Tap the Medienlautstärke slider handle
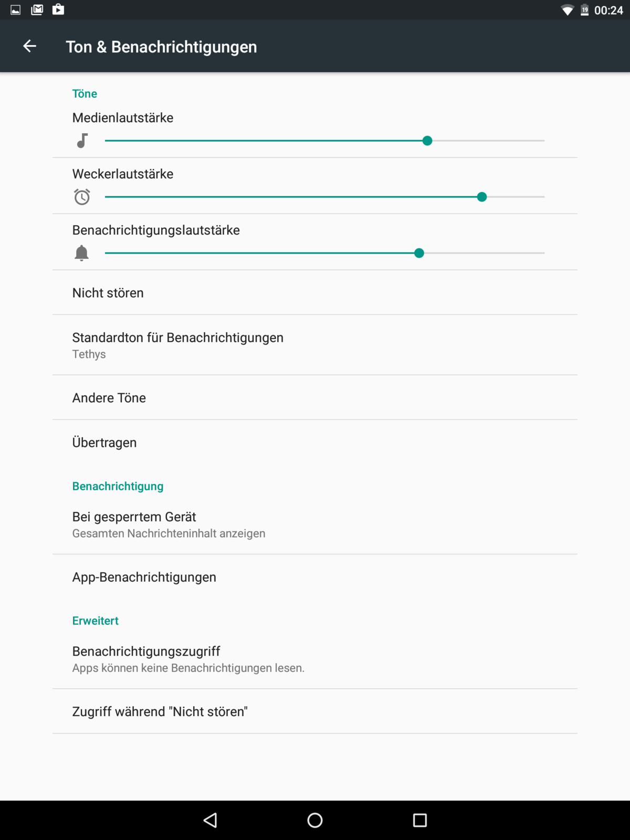 tap(427, 141)
